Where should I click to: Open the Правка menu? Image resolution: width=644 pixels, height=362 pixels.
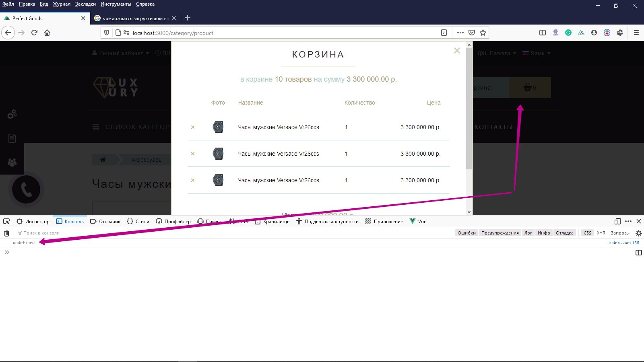pos(27,4)
